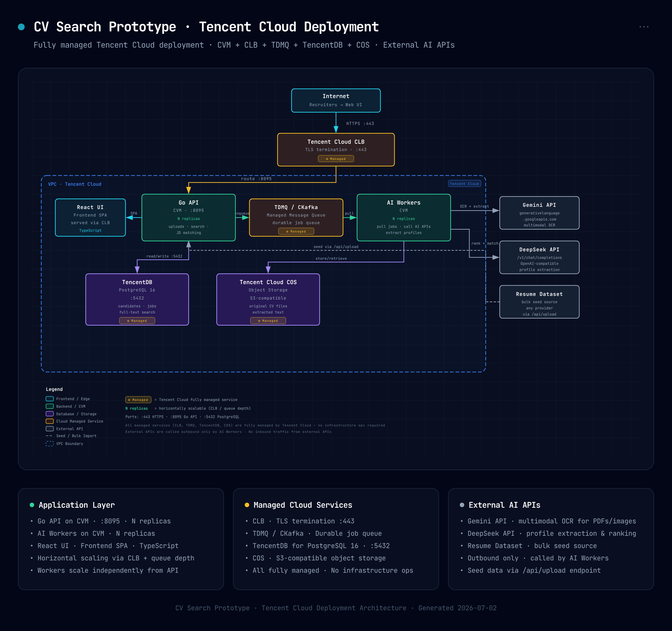
Task: Select the DeepSeek API node
Action: point(539,257)
